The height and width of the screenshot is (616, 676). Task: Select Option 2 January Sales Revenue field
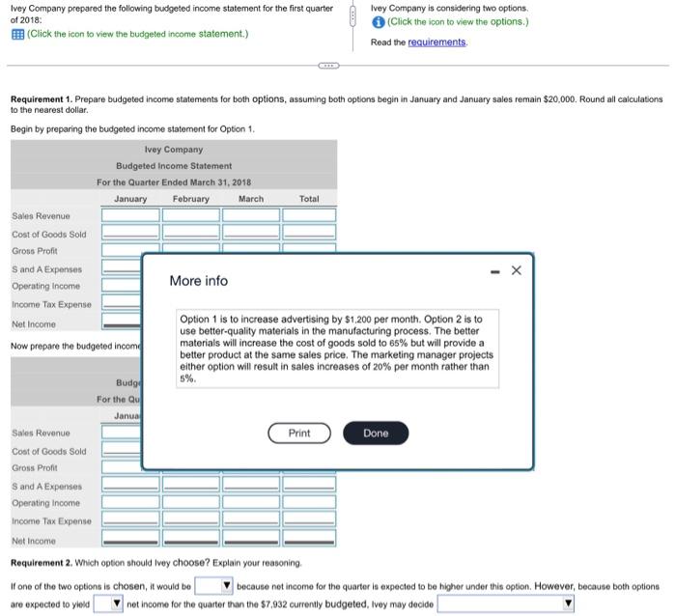pyautogui.click(x=122, y=432)
